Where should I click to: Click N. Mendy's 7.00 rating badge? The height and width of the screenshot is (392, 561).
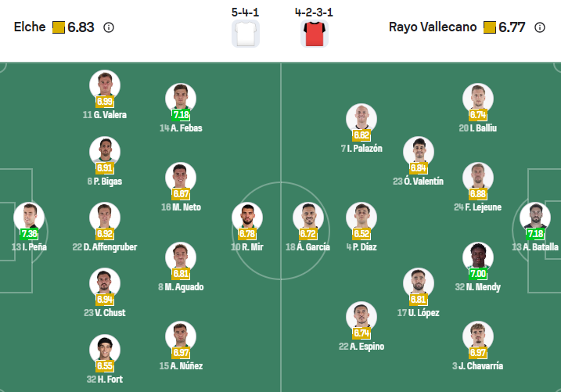pyautogui.click(x=478, y=274)
